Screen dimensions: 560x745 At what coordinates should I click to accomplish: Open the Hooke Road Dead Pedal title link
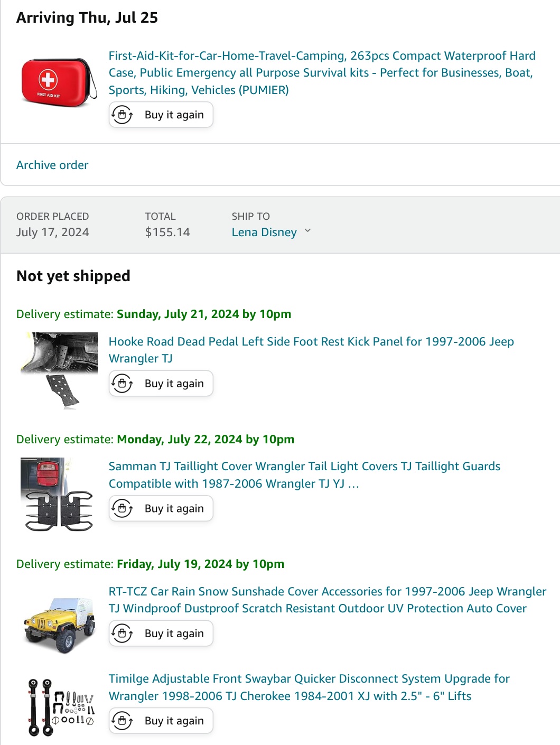click(x=311, y=350)
